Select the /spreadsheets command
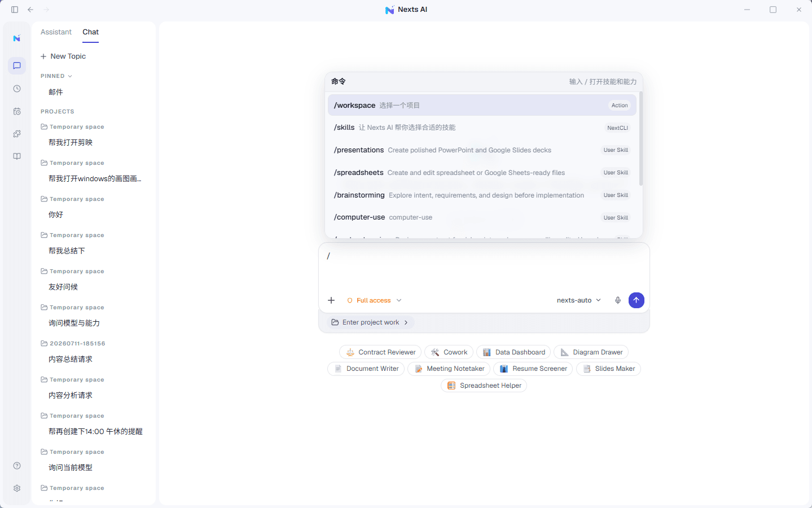The width and height of the screenshot is (812, 508). [482, 173]
